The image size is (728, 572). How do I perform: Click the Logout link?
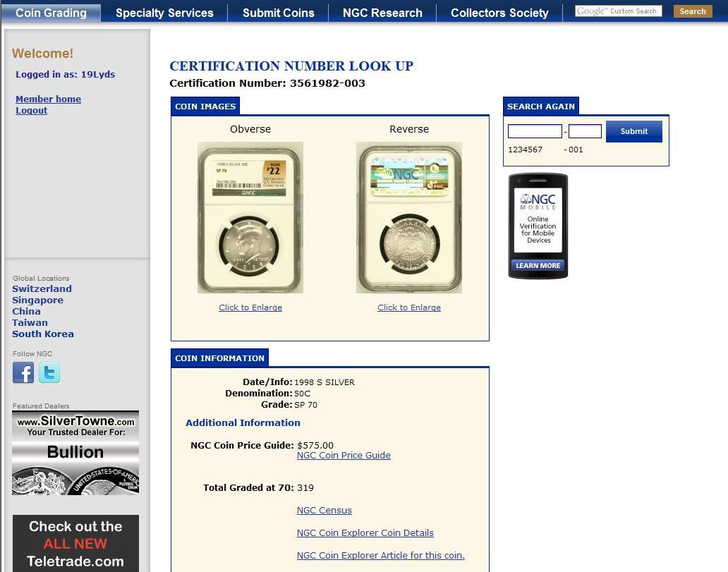tap(32, 111)
